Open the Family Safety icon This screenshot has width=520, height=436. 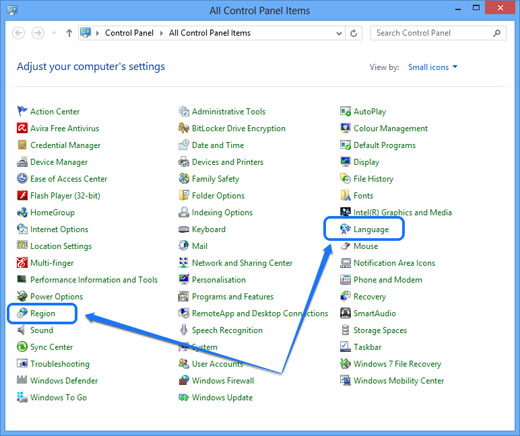pyautogui.click(x=184, y=178)
